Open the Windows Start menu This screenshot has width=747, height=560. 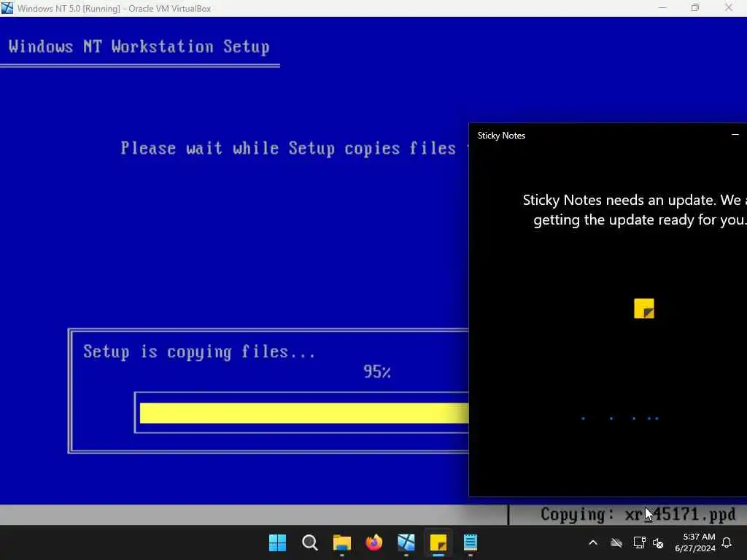pos(277,542)
